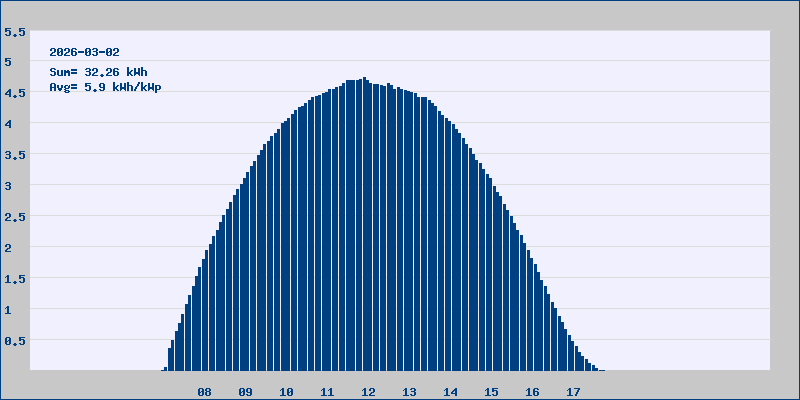Click the 10 hour axis label
Image resolution: width=800 pixels, height=400 pixels.
coord(286,391)
